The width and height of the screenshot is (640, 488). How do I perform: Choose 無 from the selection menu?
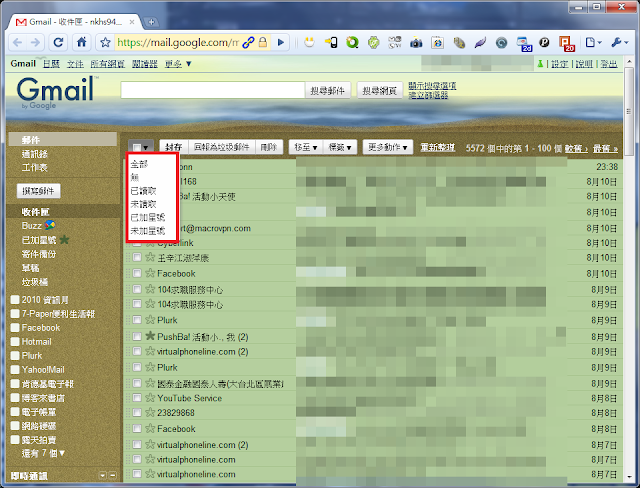coord(135,177)
